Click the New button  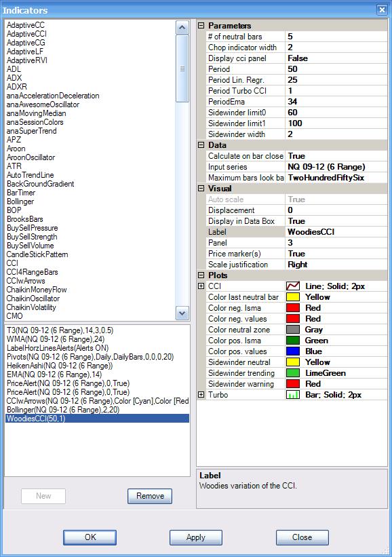(x=43, y=496)
